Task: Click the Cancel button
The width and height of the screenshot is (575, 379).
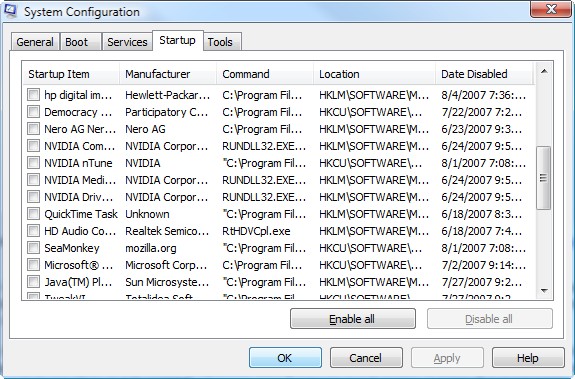Action: [366, 358]
